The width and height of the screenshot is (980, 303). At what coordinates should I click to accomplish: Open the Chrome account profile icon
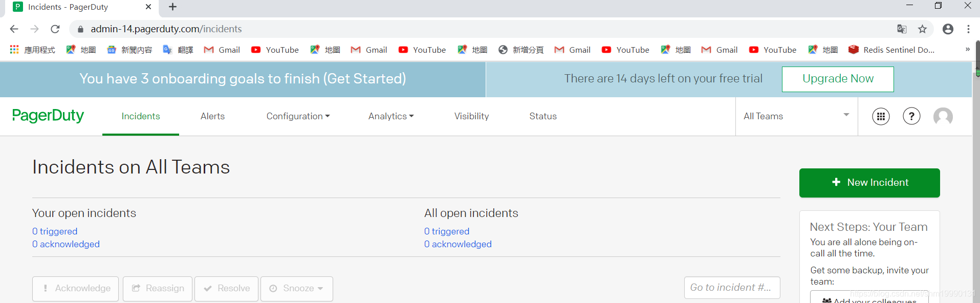(x=948, y=29)
